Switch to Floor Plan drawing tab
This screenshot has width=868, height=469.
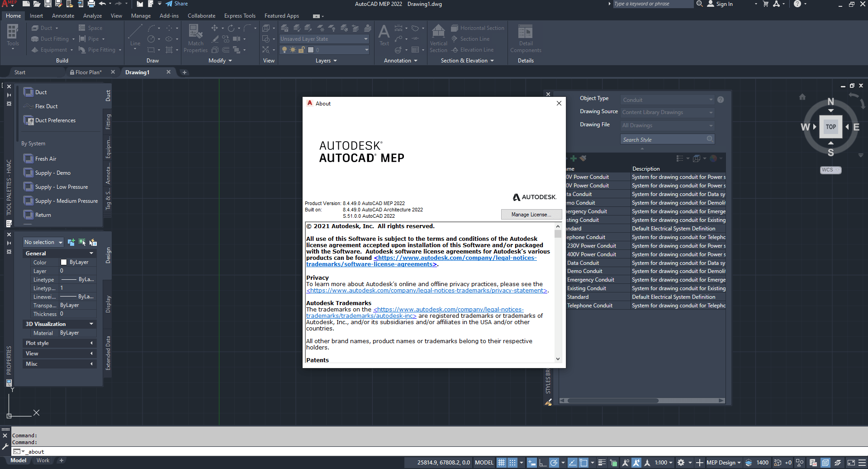[x=89, y=72]
